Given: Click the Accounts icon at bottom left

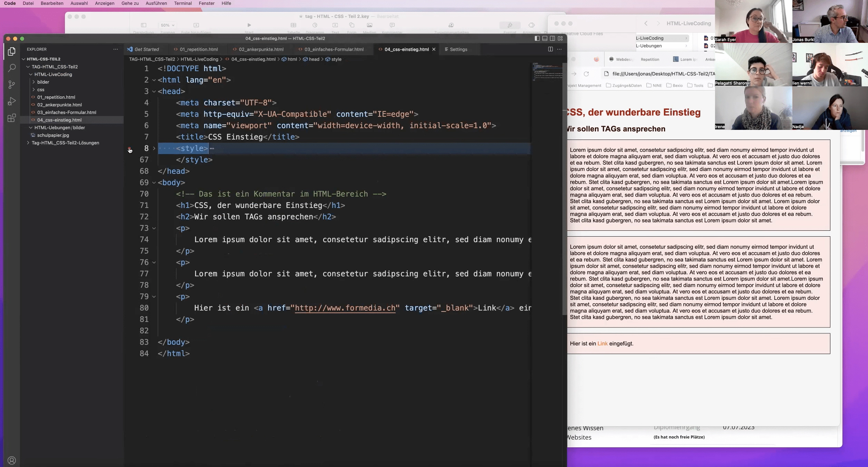Looking at the screenshot, I should pos(12,460).
